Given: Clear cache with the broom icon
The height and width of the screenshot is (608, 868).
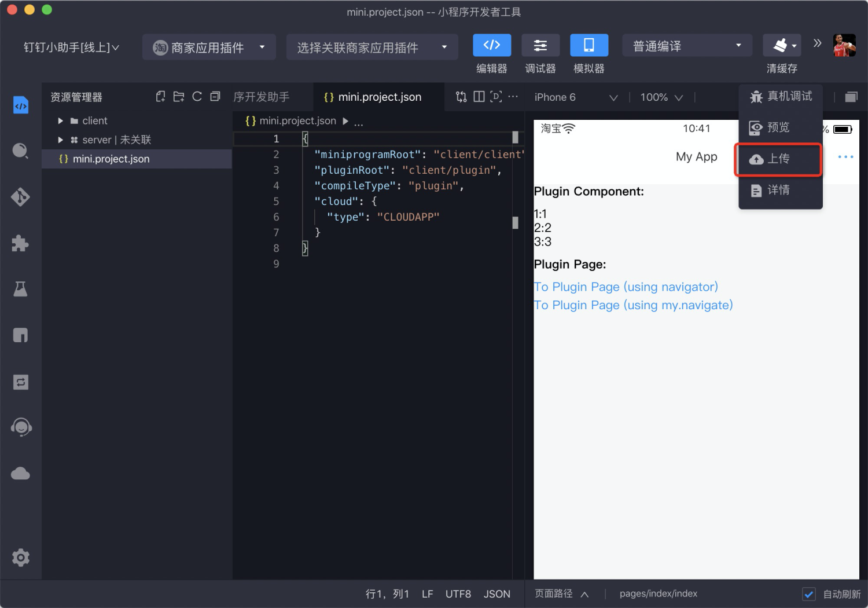Looking at the screenshot, I should [x=780, y=45].
